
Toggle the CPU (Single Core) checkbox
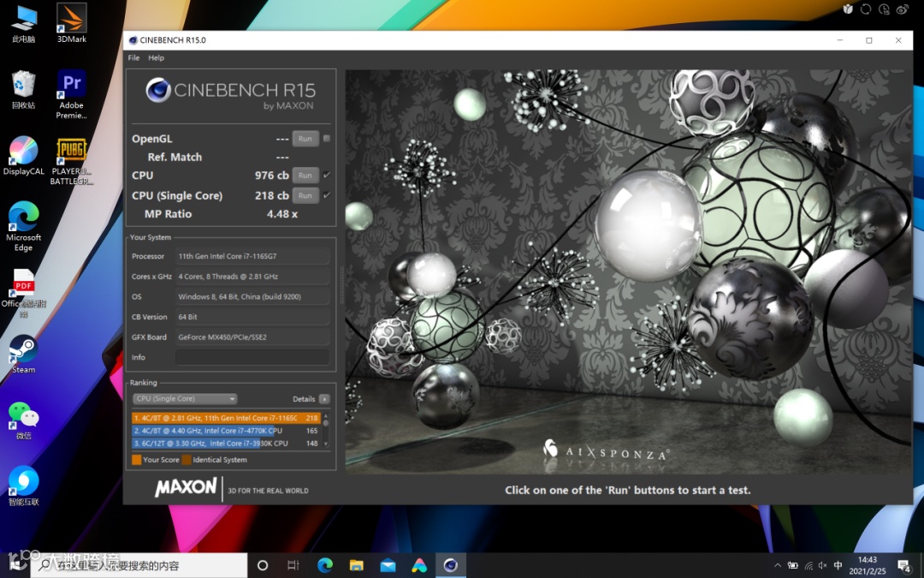(x=327, y=195)
